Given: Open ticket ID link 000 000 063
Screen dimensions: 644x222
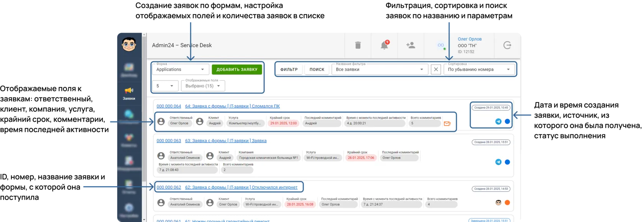Looking at the screenshot, I should 169,141.
